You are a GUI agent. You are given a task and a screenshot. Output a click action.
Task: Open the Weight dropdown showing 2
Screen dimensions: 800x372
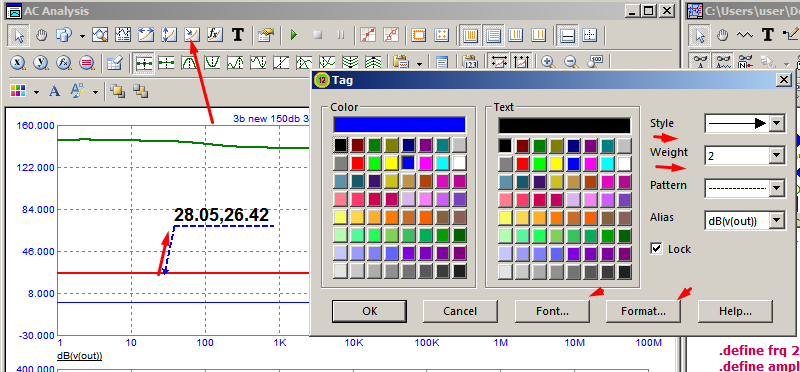(777, 156)
